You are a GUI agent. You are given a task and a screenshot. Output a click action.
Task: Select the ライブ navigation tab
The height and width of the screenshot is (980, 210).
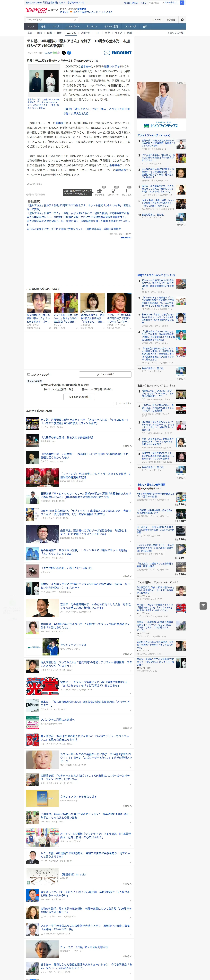coord(56,26)
